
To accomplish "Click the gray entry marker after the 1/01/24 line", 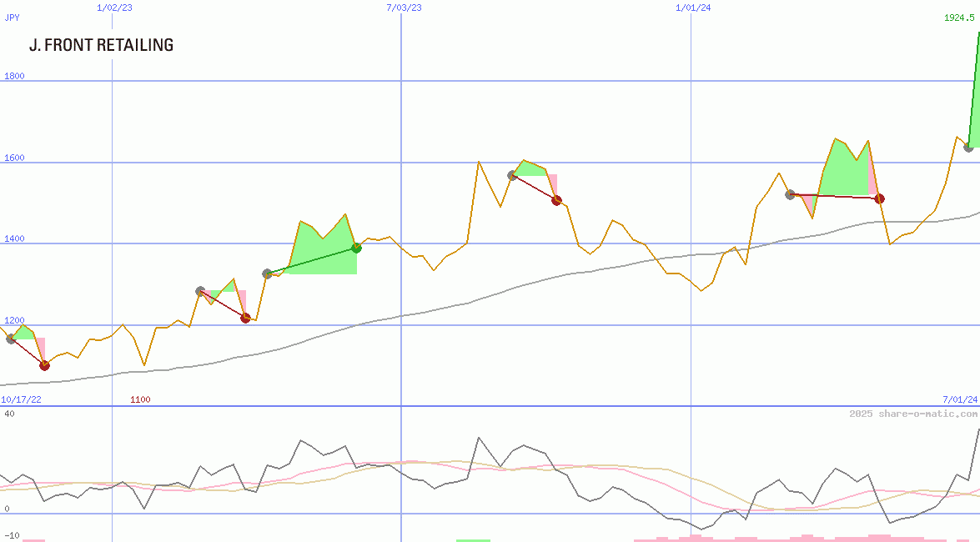I will click(790, 194).
